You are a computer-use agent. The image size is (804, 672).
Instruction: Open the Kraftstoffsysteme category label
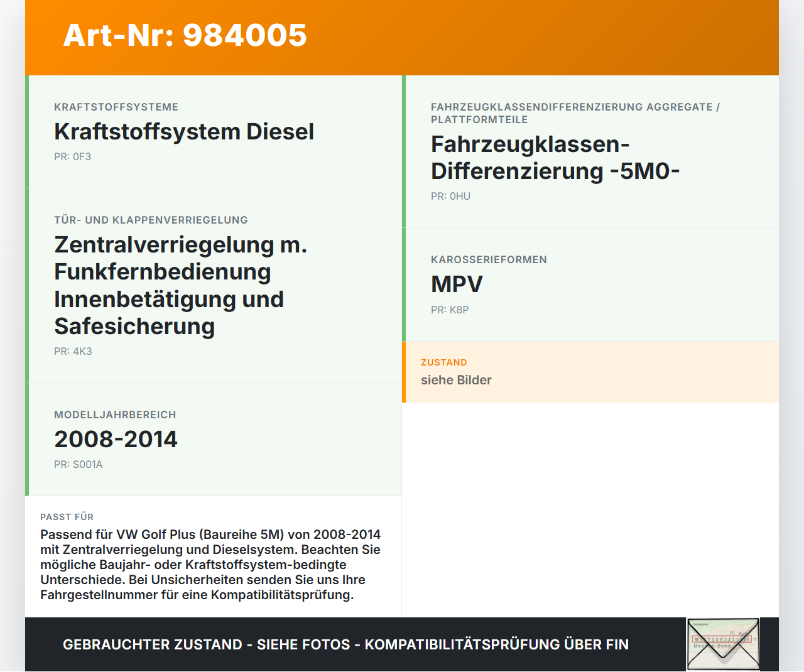[x=116, y=107]
